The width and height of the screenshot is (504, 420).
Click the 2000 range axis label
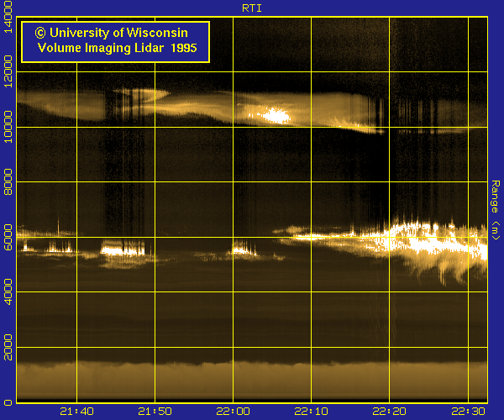(x=8, y=347)
